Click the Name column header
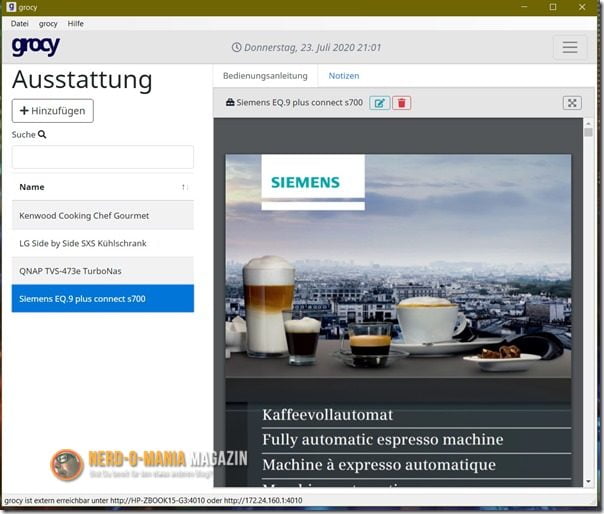 [102, 187]
